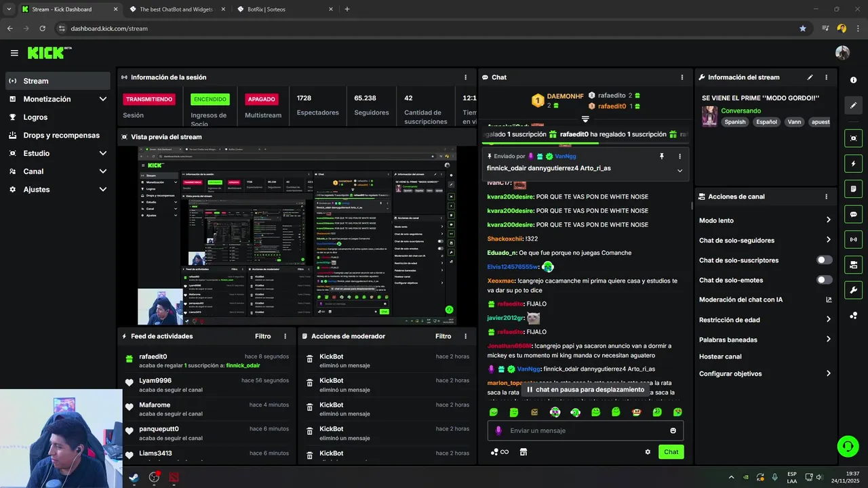
Task: Click the Conversando category link
Action: pos(741,110)
